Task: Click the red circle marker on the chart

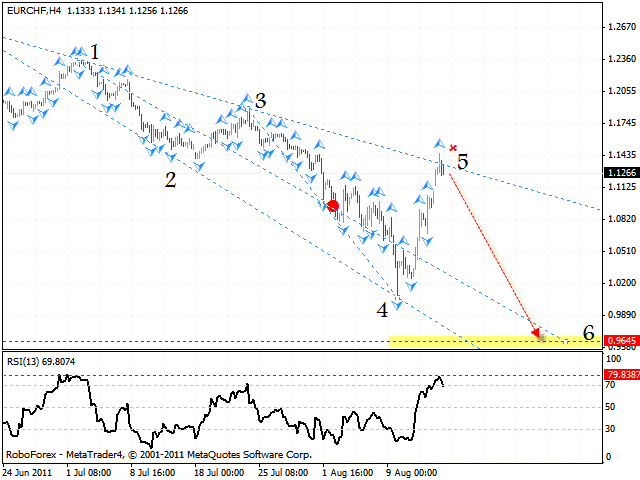Action: (x=333, y=205)
